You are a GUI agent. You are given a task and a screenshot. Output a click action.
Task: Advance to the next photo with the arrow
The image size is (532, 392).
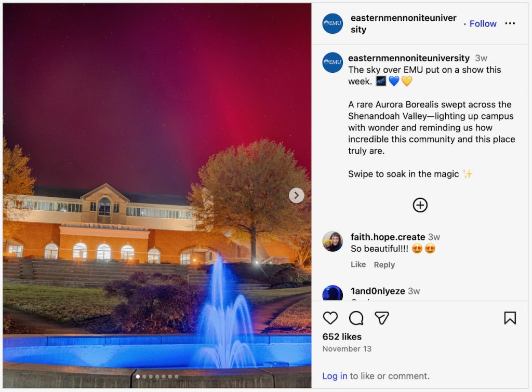click(x=297, y=195)
